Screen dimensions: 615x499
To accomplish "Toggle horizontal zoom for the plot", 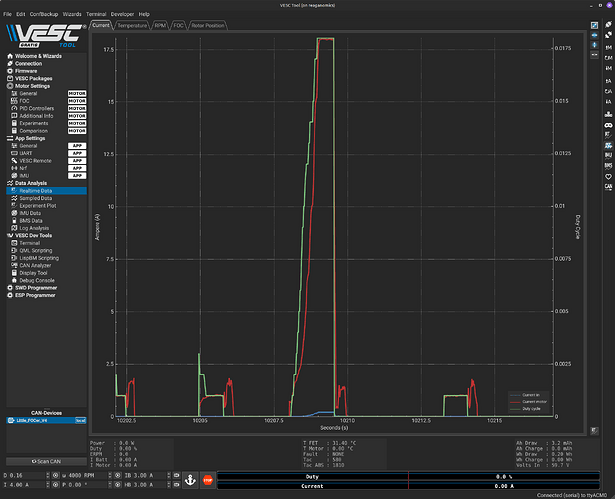I will (x=595, y=35).
